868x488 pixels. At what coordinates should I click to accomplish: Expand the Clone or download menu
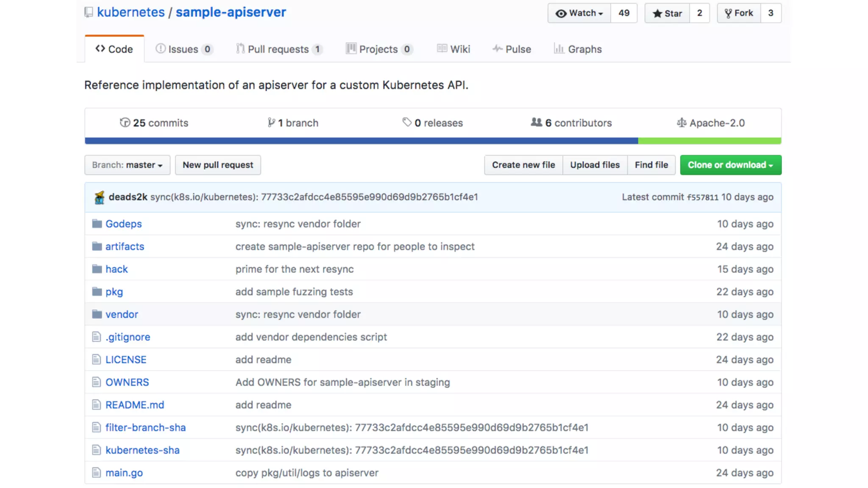click(x=730, y=165)
